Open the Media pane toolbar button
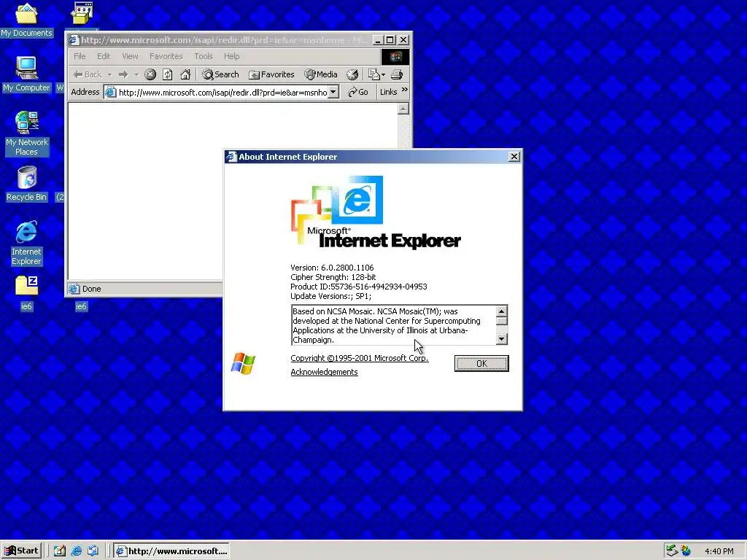 [321, 74]
